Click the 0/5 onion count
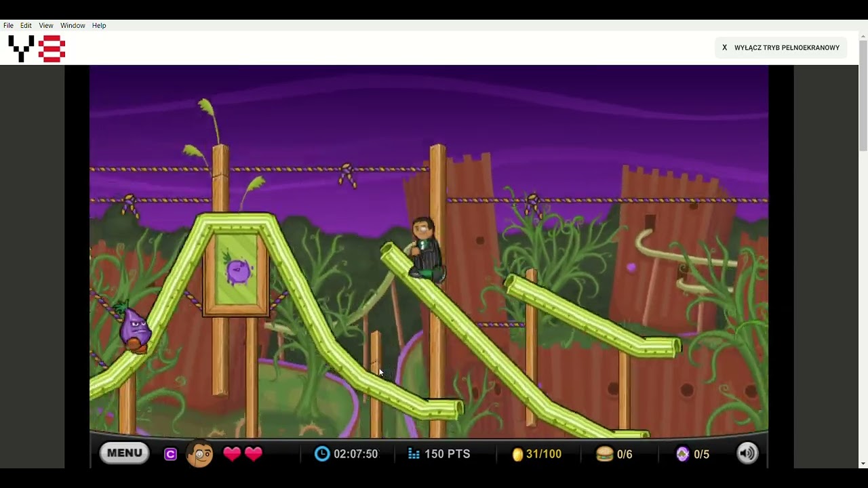 tap(702, 454)
